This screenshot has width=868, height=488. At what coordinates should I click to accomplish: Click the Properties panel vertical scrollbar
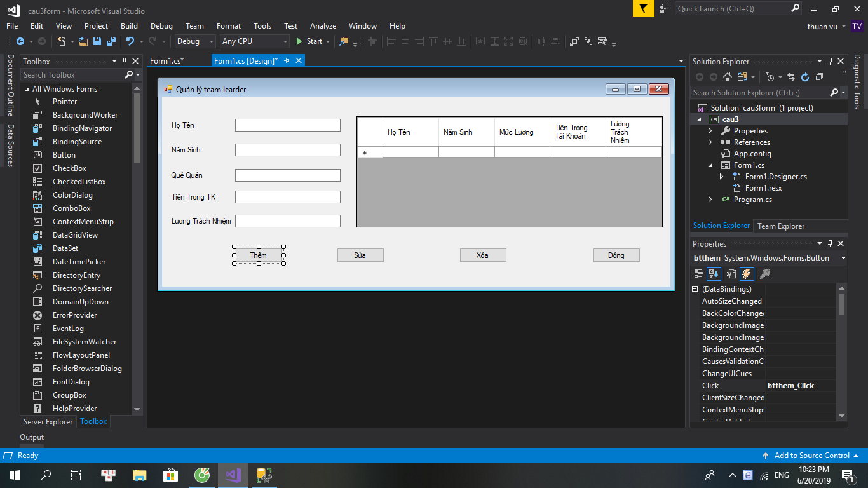[842, 304]
